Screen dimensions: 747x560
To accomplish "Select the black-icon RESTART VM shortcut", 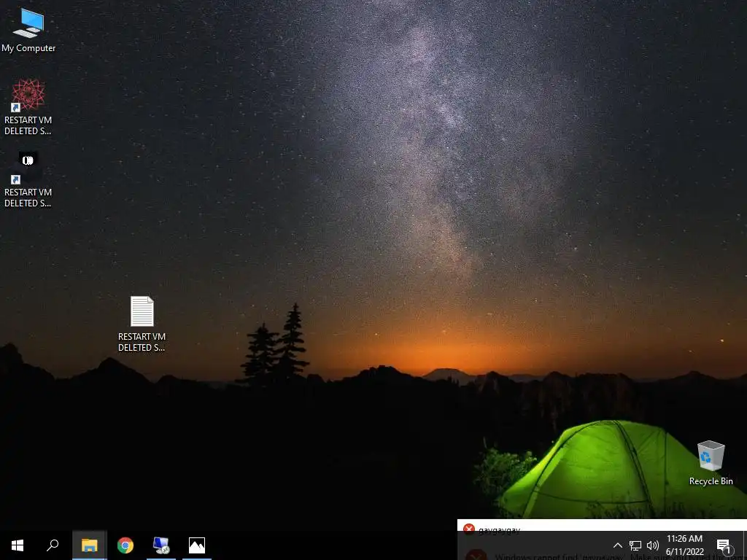I will point(28,180).
